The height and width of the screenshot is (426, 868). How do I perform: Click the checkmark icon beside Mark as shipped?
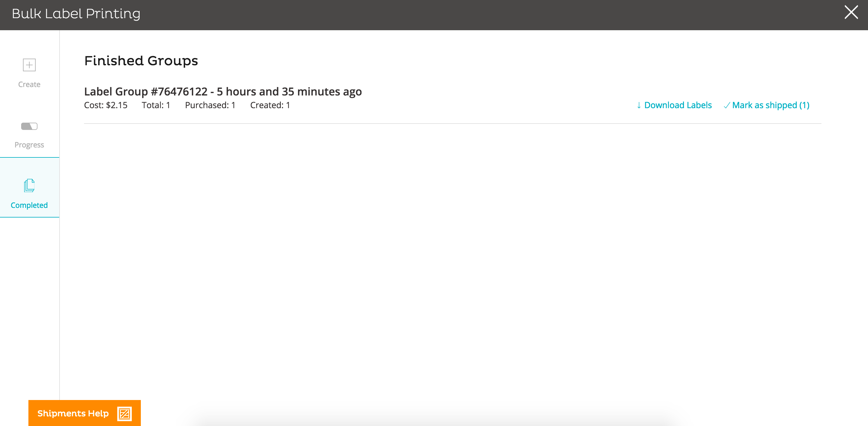click(727, 105)
